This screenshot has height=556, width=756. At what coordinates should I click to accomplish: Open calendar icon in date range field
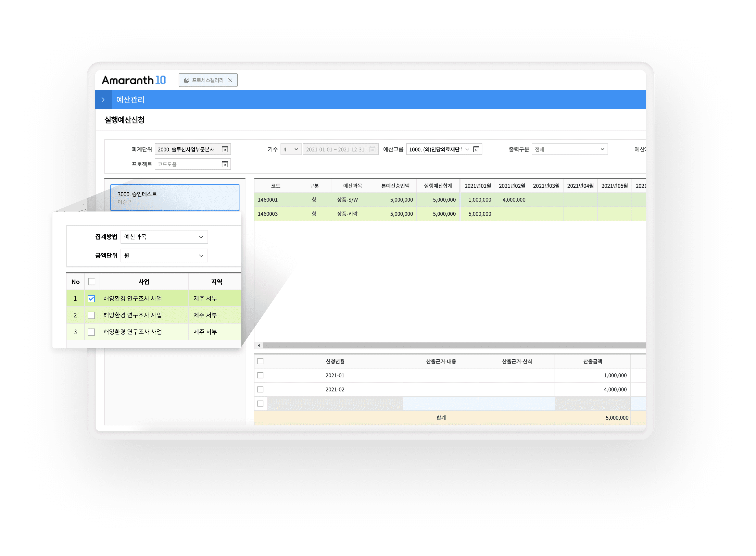click(372, 149)
